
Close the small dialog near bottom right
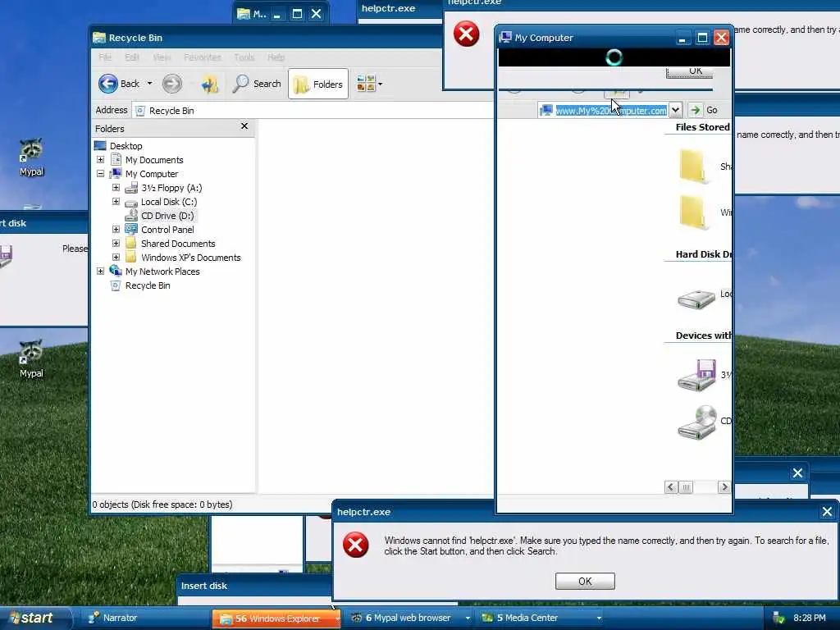[797, 472]
